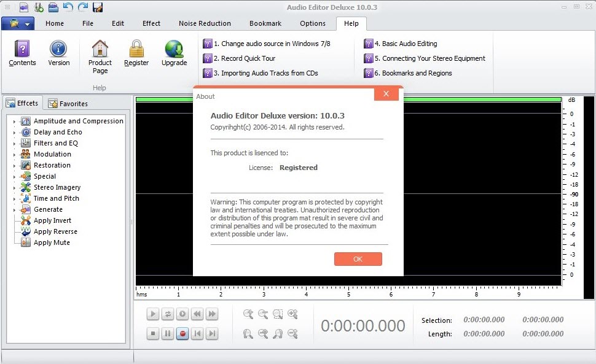The height and width of the screenshot is (364, 596).
Task: Switch to the Edit ribbon tab
Action: click(118, 23)
